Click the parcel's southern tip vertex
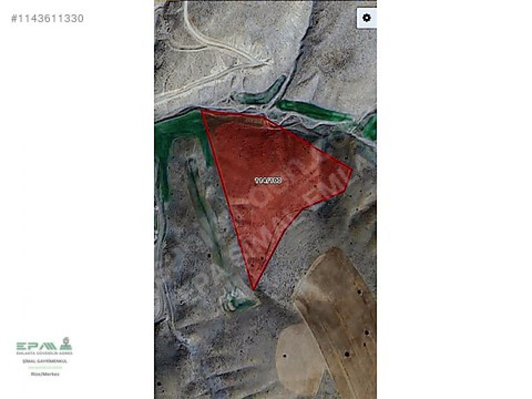The image size is (532, 399). point(253,288)
